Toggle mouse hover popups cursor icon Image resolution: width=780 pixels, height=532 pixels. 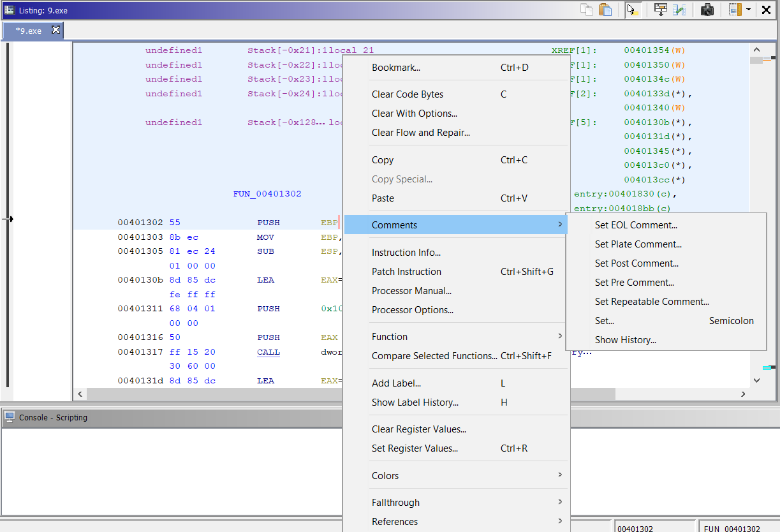633,10
